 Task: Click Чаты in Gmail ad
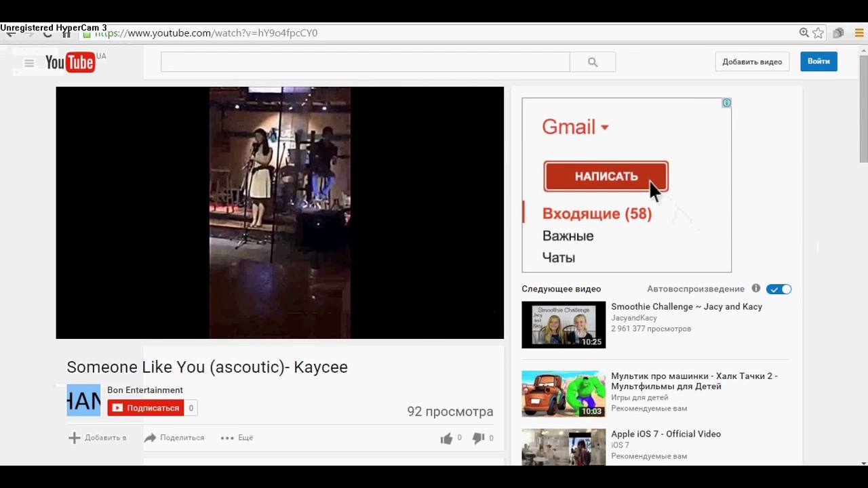click(x=559, y=258)
